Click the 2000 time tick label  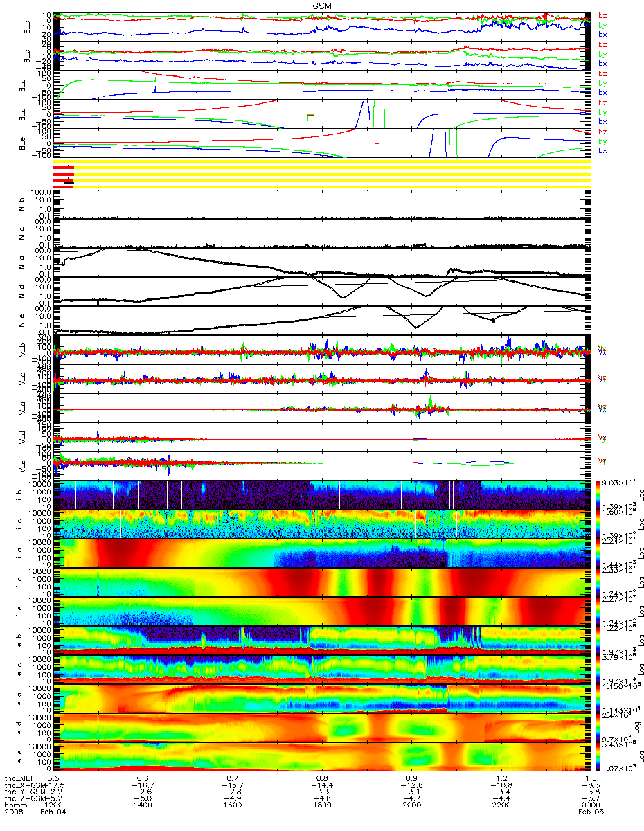pyautogui.click(x=411, y=805)
